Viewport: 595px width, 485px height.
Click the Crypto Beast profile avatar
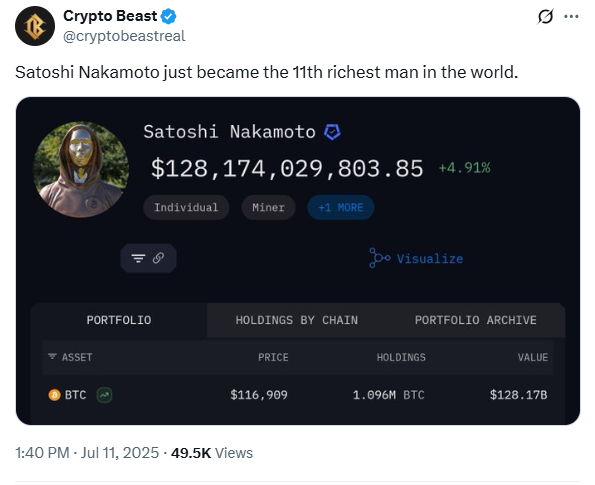35,26
